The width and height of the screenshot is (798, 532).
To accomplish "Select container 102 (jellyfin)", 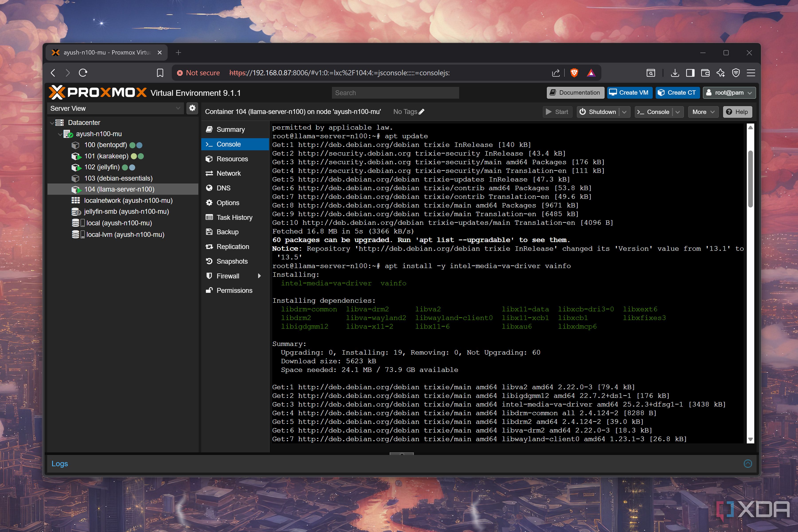I will pyautogui.click(x=123, y=167).
